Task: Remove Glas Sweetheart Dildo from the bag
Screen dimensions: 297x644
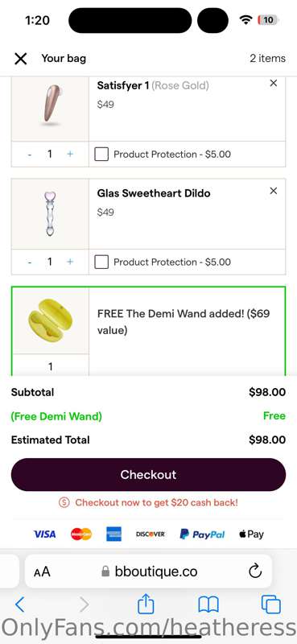Action: tap(274, 191)
